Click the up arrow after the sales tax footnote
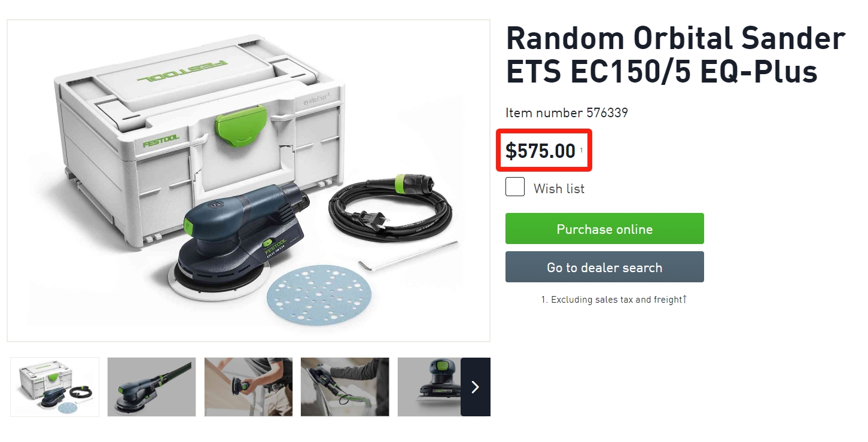The height and width of the screenshot is (442, 868). pyautogui.click(x=684, y=299)
